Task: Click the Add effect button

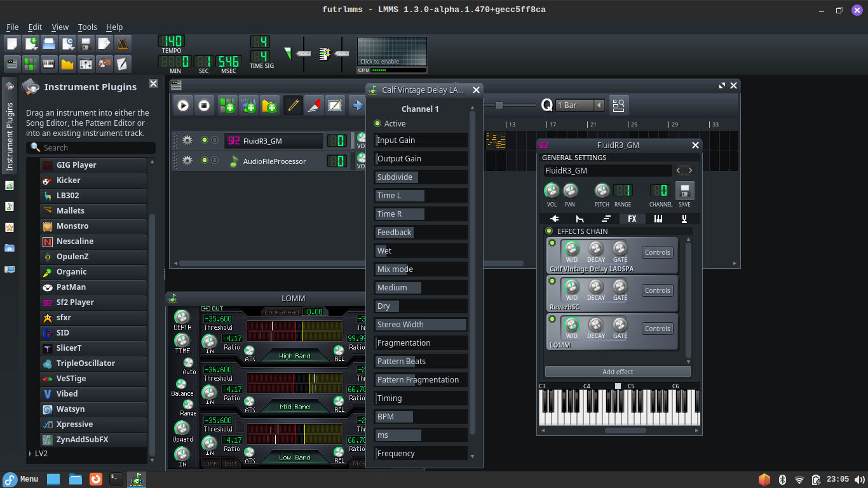Action: [618, 371]
